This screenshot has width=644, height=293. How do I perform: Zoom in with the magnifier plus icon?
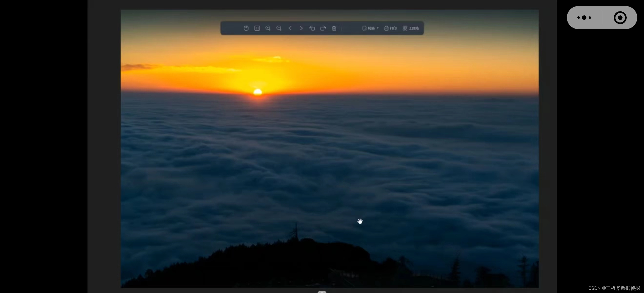coord(268,28)
